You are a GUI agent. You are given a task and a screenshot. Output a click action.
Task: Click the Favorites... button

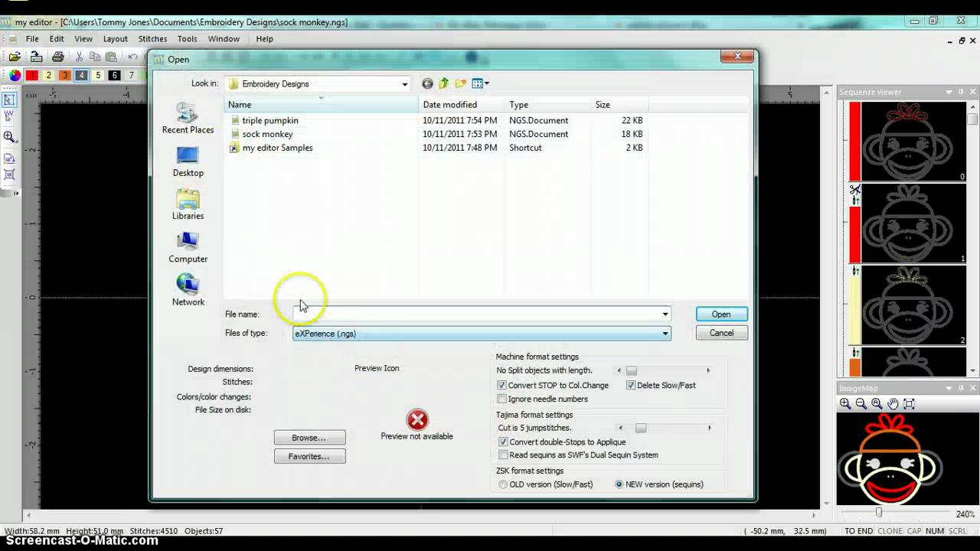[309, 456]
